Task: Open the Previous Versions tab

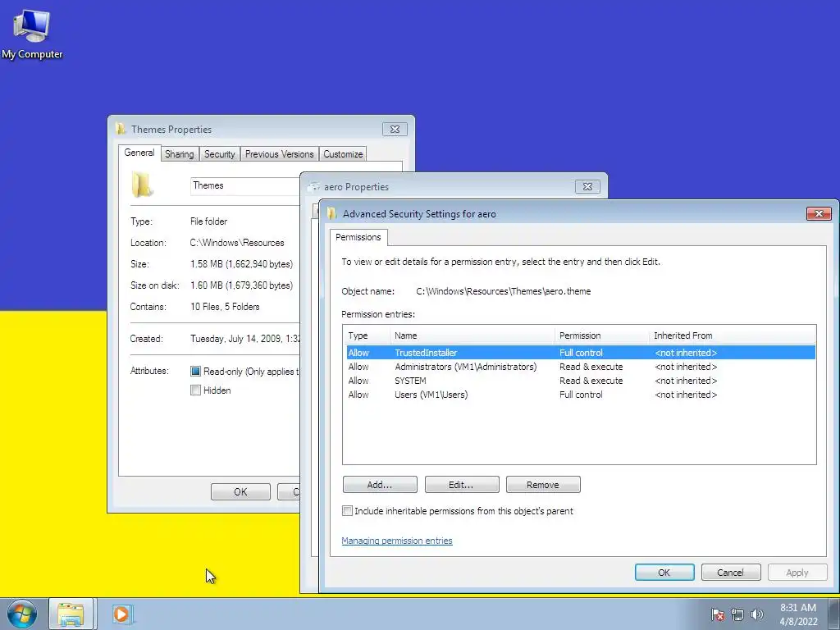Action: (280, 154)
